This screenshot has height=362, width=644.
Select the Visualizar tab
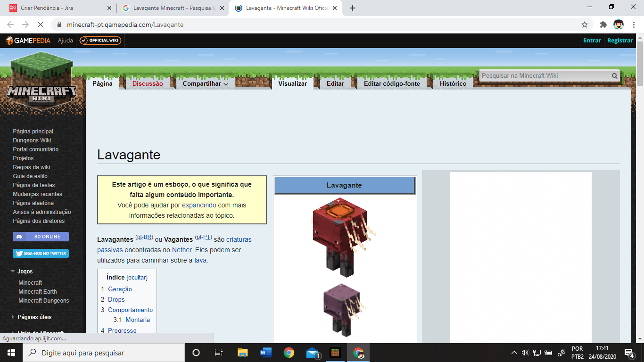(292, 83)
